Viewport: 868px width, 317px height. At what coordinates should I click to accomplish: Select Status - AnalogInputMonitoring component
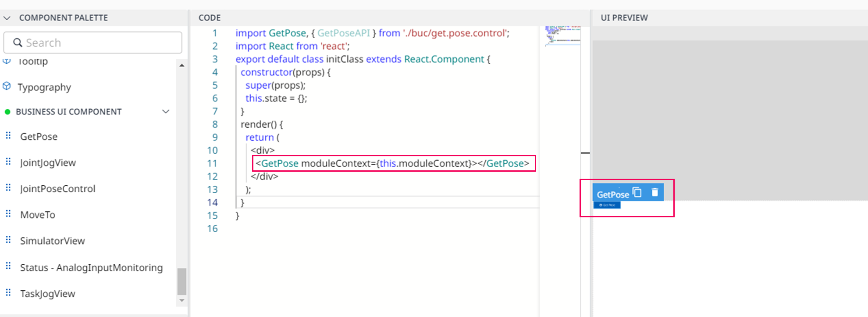[91, 268]
